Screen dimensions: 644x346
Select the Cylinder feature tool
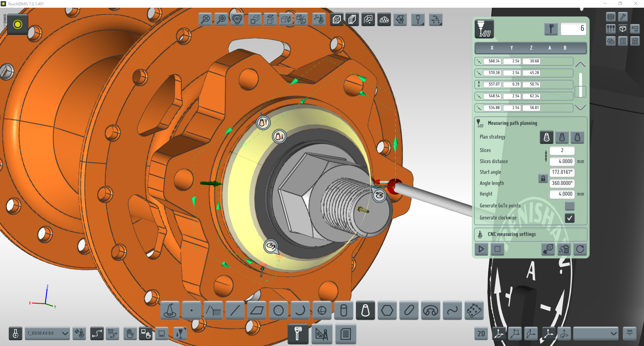point(343,310)
